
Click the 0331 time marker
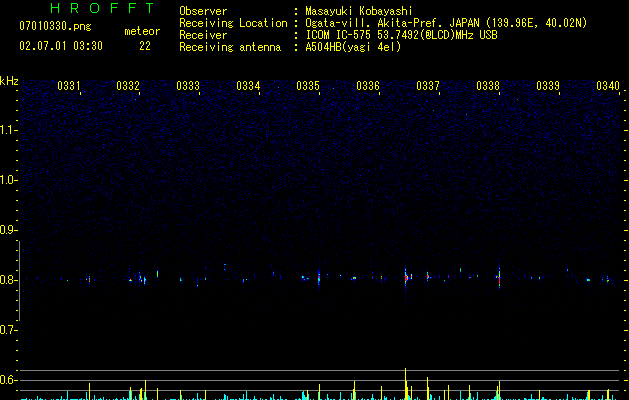[x=69, y=86]
